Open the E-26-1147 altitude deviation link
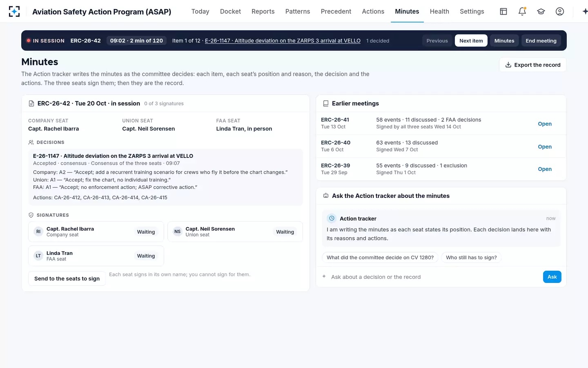The image size is (588, 368). click(x=283, y=40)
